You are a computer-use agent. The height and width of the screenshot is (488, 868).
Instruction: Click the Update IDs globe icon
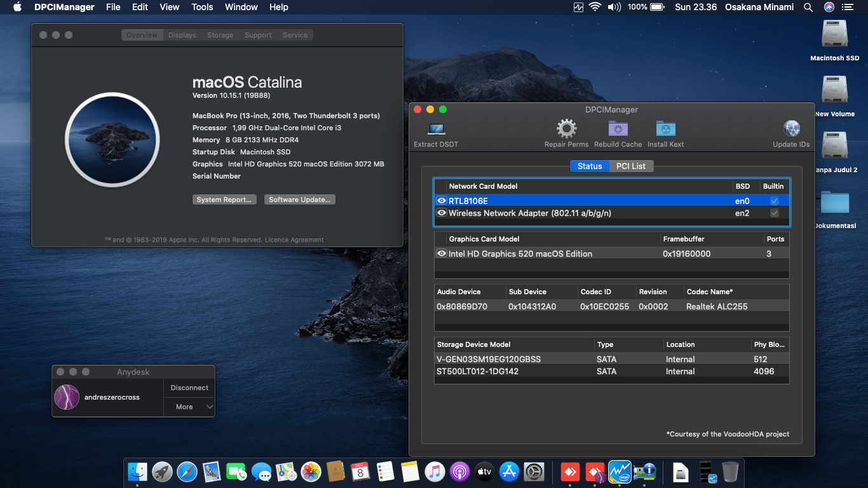[791, 129]
